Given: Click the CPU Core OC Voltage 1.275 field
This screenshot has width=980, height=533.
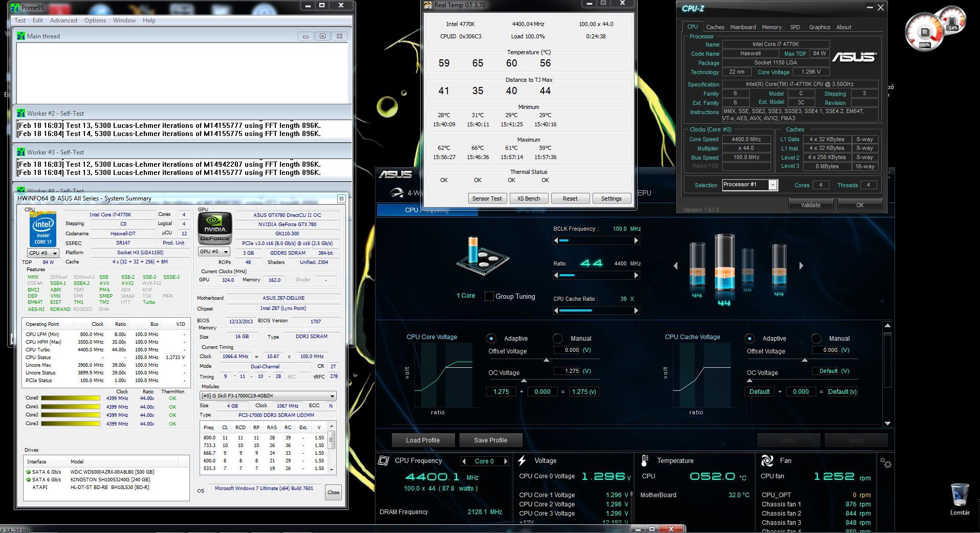Looking at the screenshot, I should [567, 371].
